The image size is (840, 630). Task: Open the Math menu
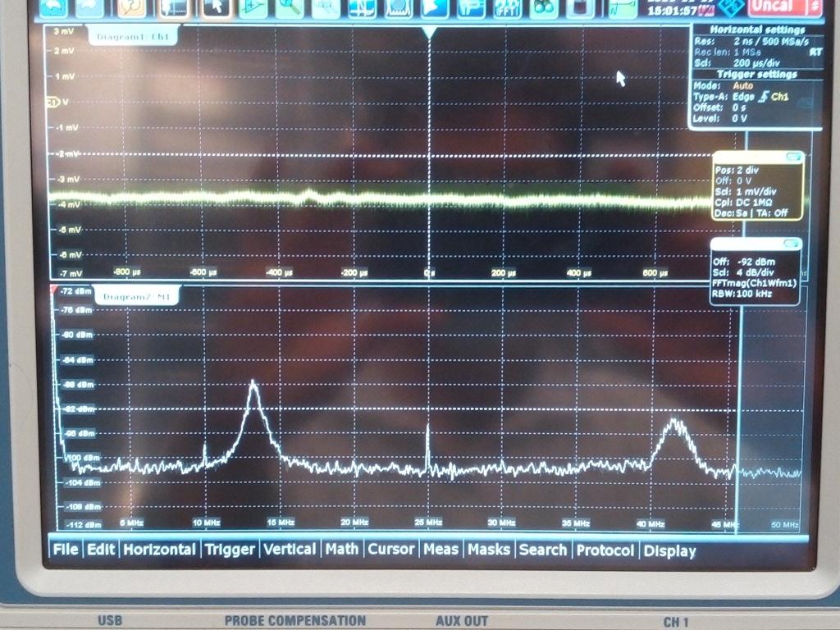point(342,550)
